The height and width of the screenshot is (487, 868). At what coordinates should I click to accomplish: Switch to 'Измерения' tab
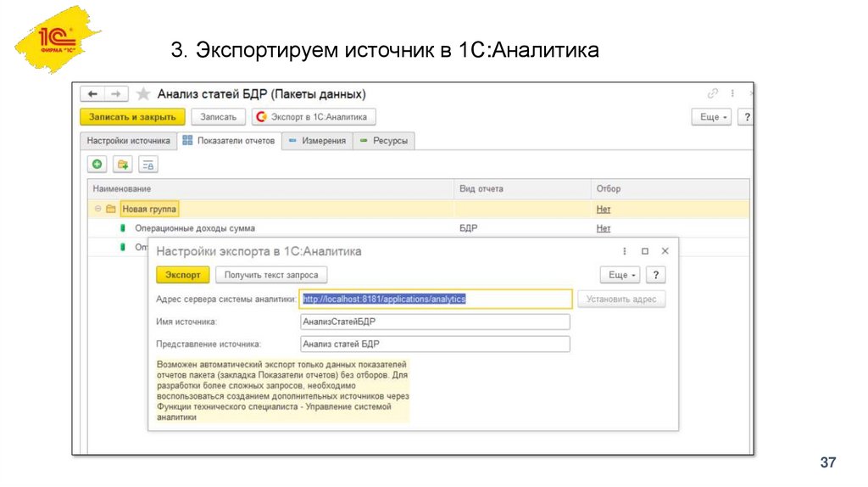317,141
